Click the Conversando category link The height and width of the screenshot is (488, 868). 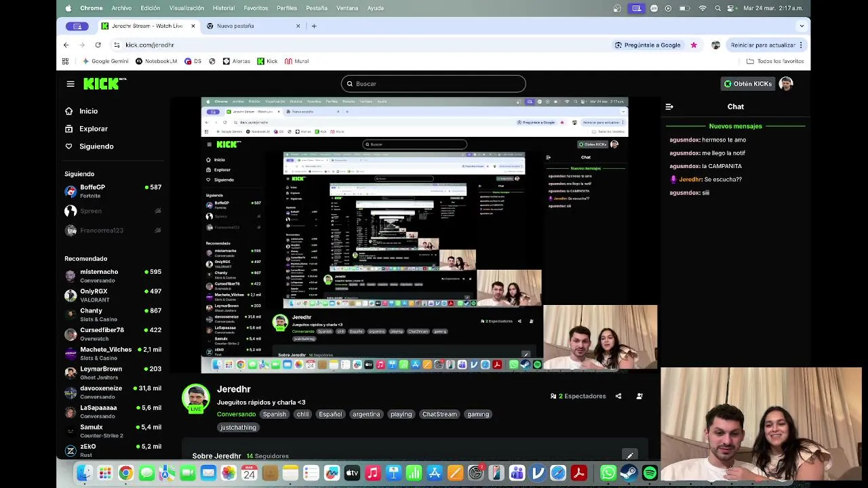236,414
